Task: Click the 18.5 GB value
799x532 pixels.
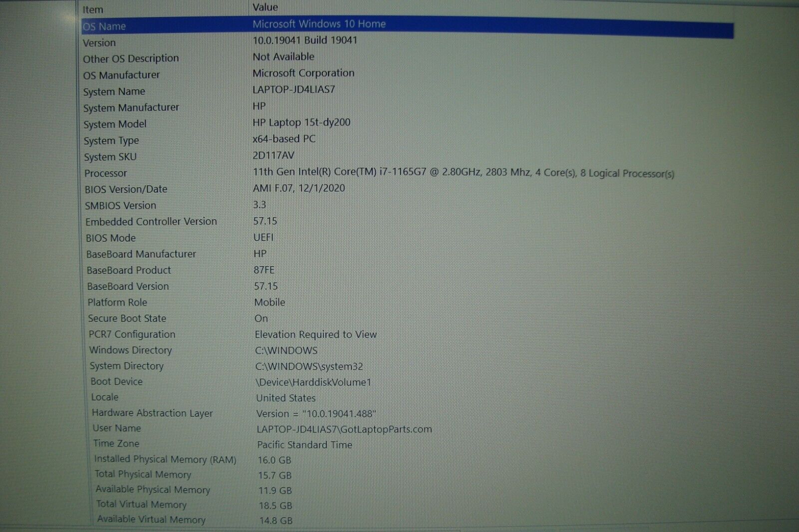Action: (276, 506)
